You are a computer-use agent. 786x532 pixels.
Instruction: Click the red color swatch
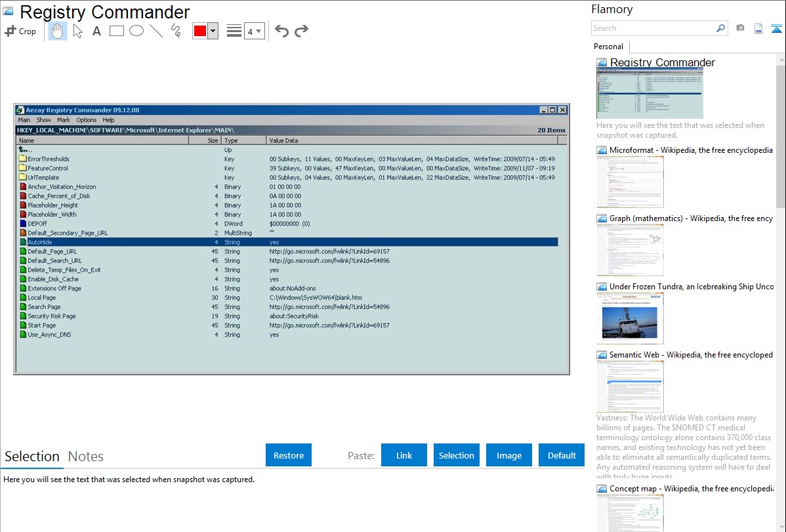pyautogui.click(x=200, y=31)
